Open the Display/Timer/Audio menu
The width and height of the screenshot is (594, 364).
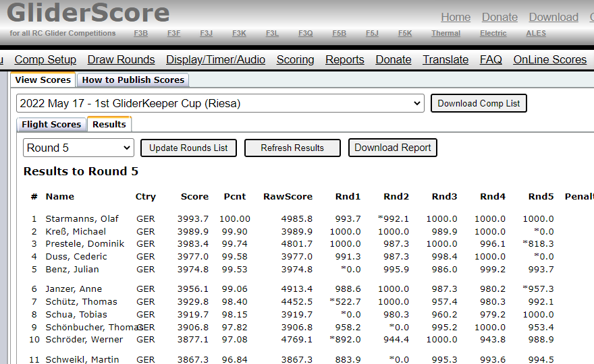pos(215,59)
